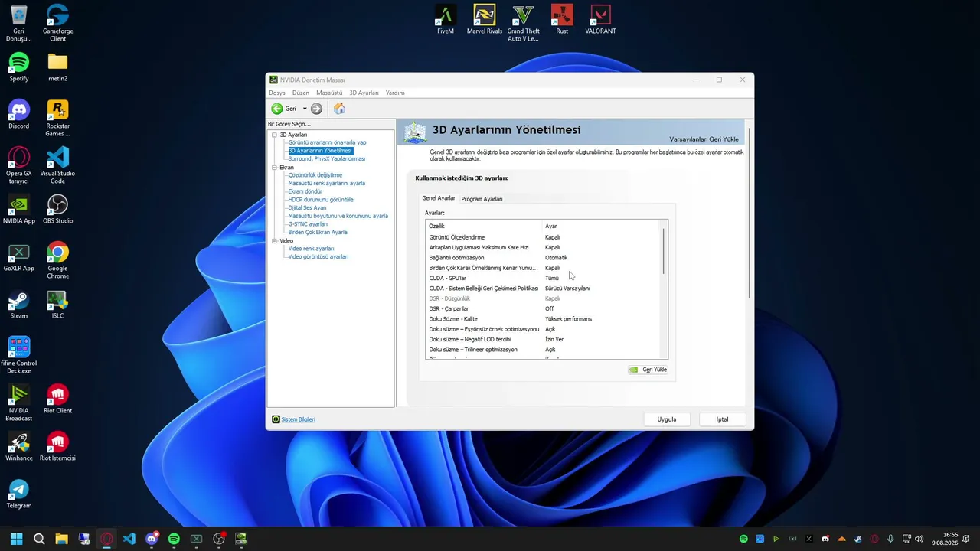Open the FiveM desktop shortcut

446,20
